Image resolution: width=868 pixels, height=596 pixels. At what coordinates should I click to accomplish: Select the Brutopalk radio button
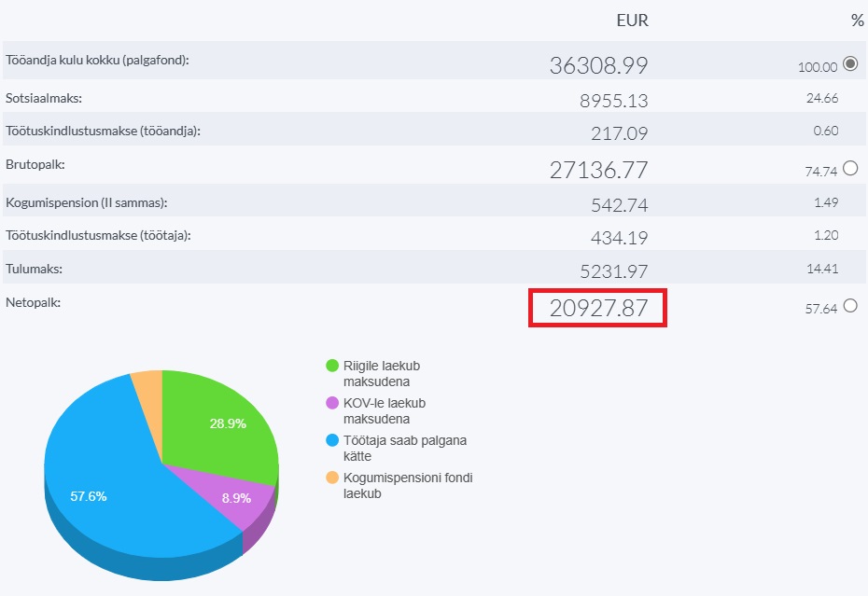(x=849, y=168)
